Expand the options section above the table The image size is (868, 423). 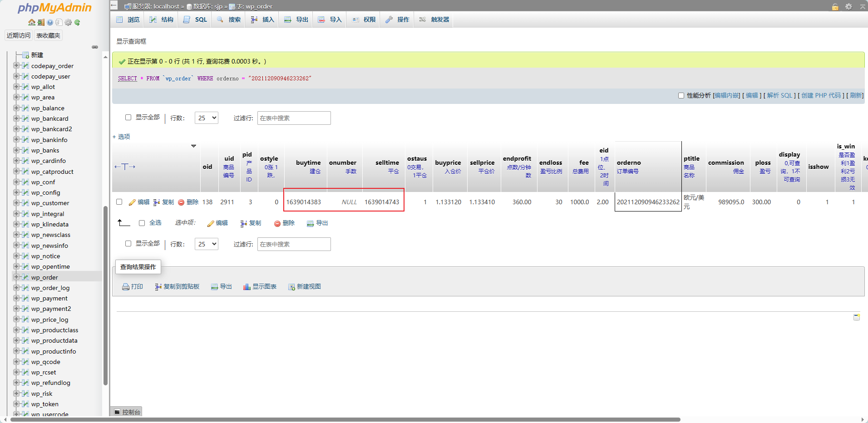[x=121, y=137]
